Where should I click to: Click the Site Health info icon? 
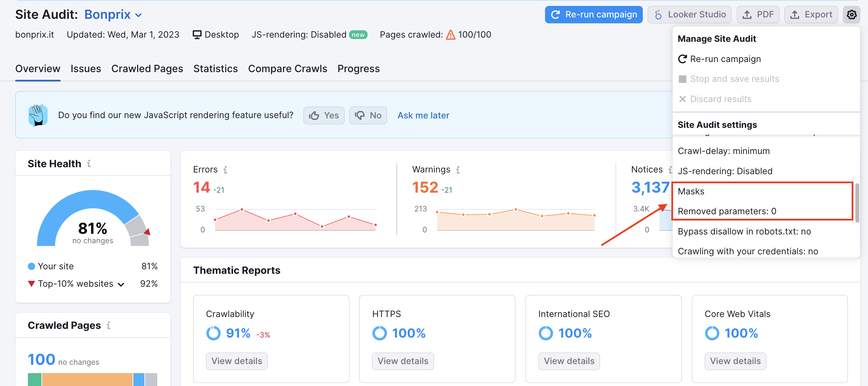click(89, 163)
